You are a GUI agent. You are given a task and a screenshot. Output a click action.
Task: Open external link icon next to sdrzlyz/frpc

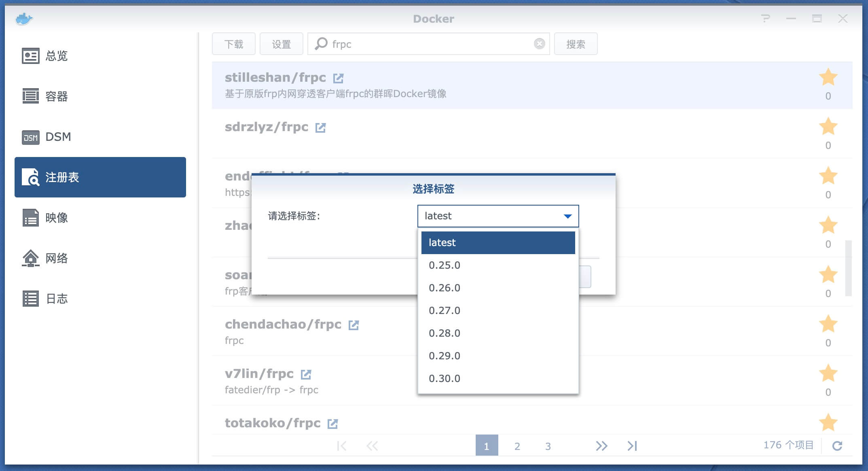(x=320, y=127)
